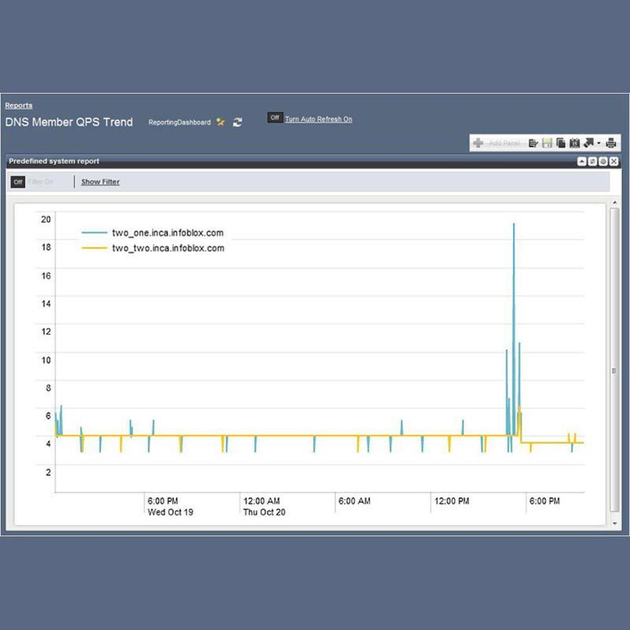Click the export arrow icon

589,143
